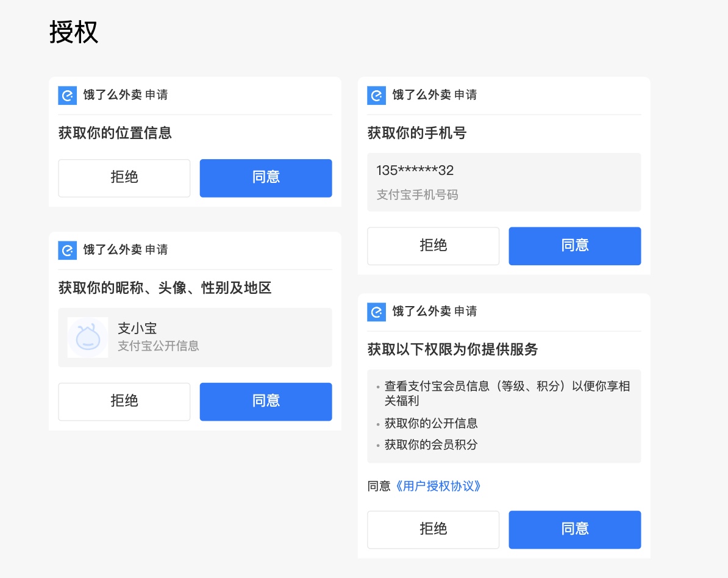This screenshot has height=578, width=728.
Task: Click the Ele.me logo in phone number card
Action: click(377, 96)
